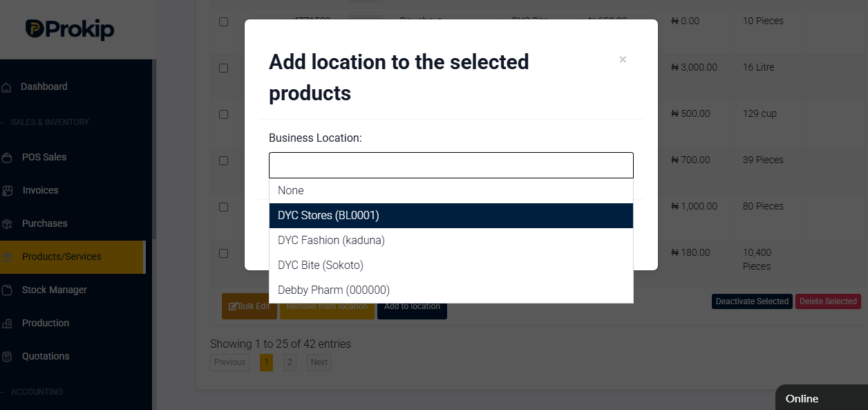This screenshot has height=410, width=868.
Task: Open Purchases menu item
Action: tap(44, 223)
